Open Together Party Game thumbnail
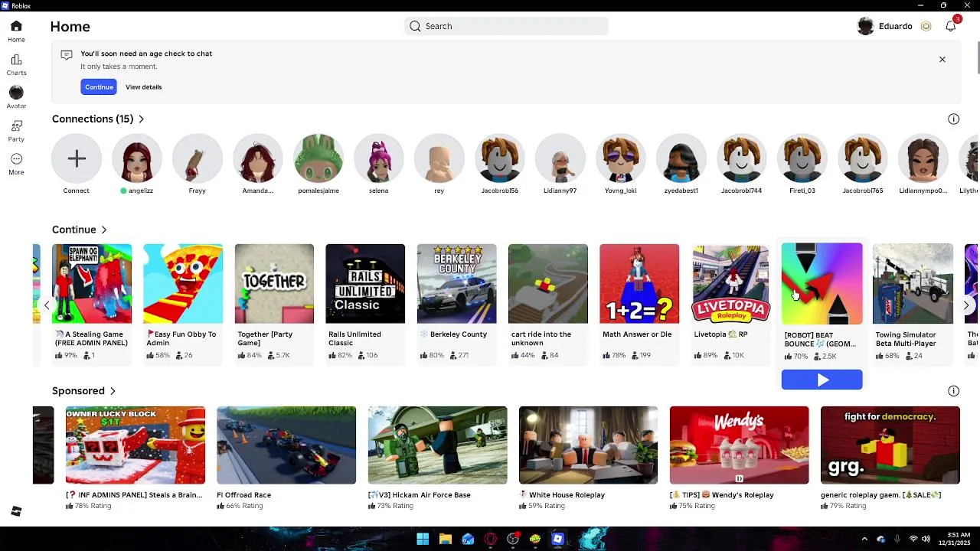980x551 pixels. point(274,284)
